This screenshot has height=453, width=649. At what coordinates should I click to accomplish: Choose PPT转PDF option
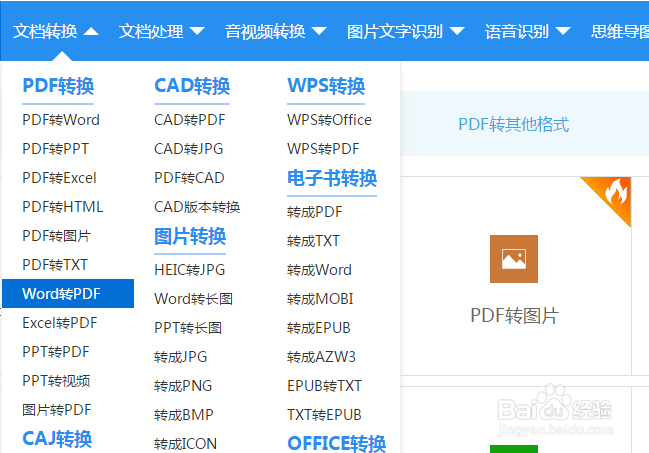(x=56, y=352)
